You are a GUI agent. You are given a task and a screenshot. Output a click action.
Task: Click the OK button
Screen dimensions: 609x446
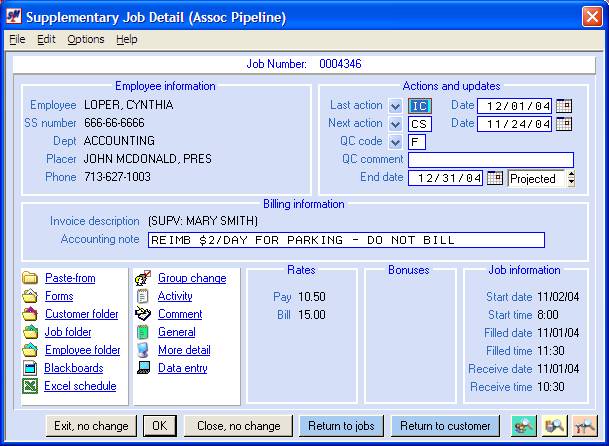click(x=160, y=426)
